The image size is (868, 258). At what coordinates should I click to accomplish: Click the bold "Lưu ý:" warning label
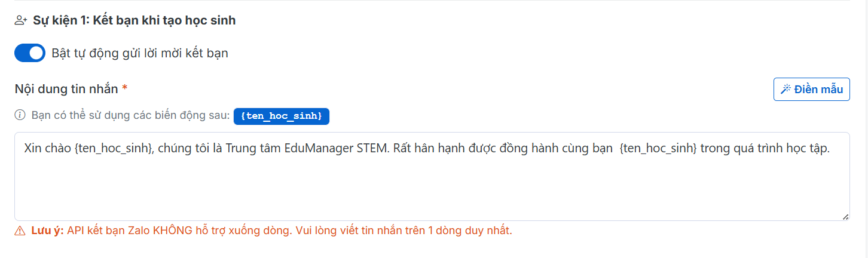(x=48, y=231)
